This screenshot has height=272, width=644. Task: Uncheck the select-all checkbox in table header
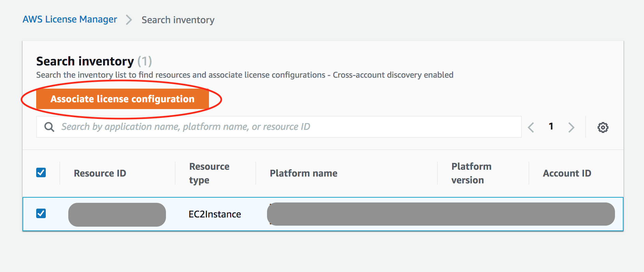41,172
